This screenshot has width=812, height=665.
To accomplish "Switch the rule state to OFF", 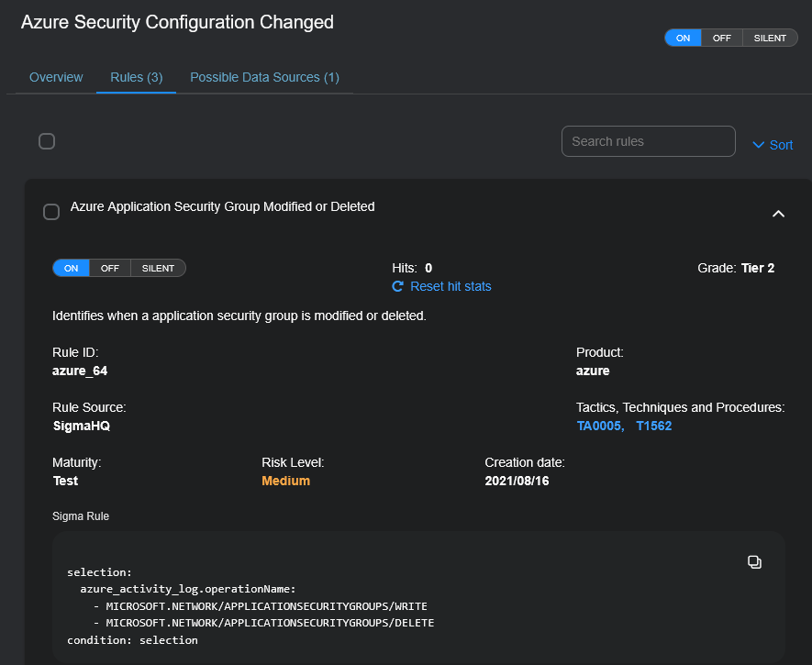I will [110, 268].
